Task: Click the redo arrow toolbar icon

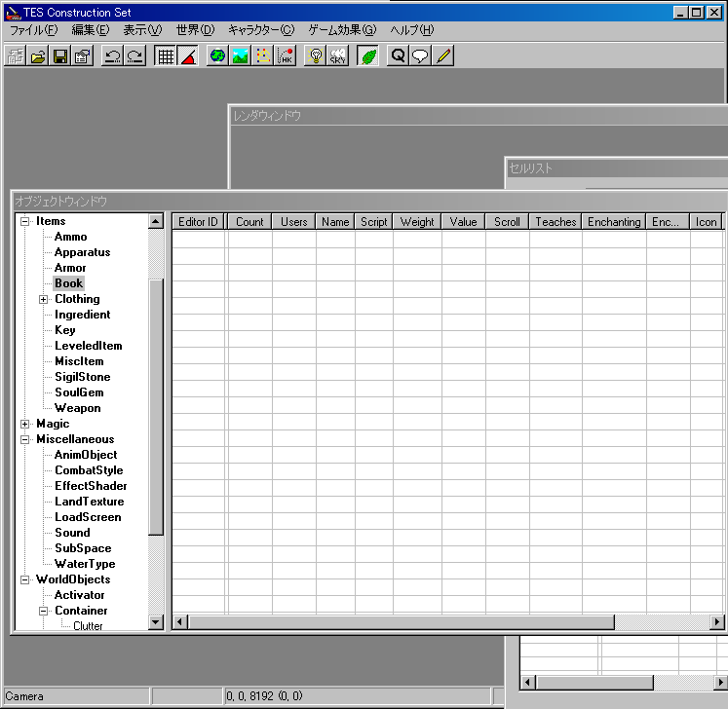Action: click(134, 56)
